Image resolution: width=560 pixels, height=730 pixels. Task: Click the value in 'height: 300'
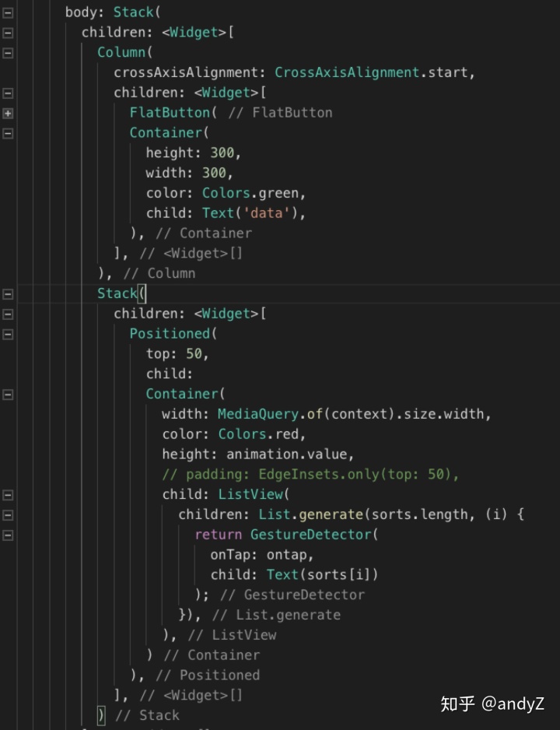tap(222, 153)
